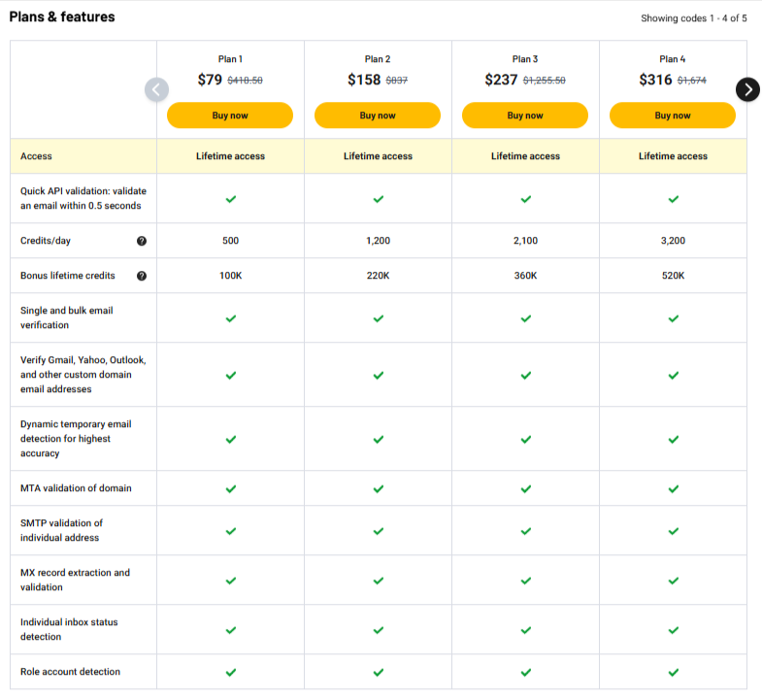
Task: Click the Bonus lifetime credits label
Action: 68,276
